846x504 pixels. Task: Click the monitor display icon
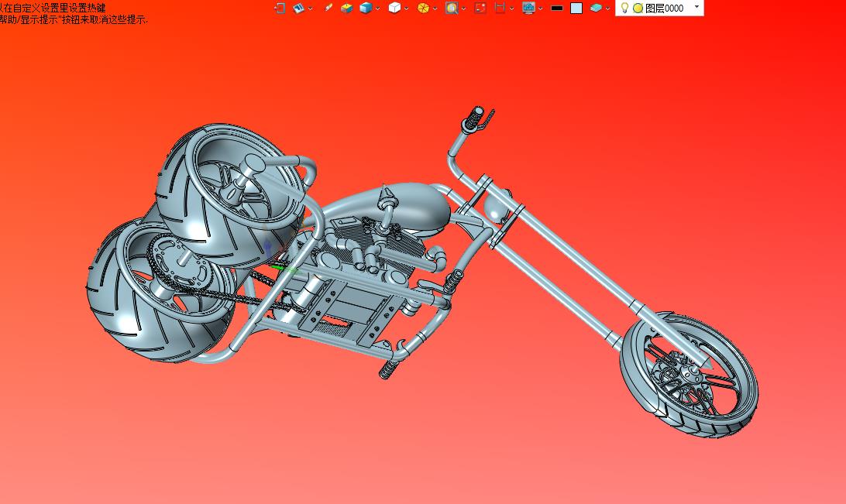528,8
